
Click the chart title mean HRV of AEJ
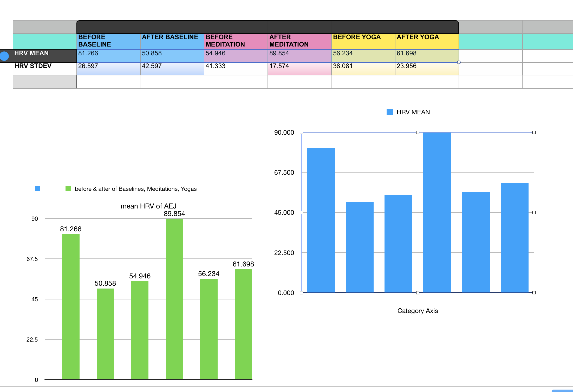point(148,206)
